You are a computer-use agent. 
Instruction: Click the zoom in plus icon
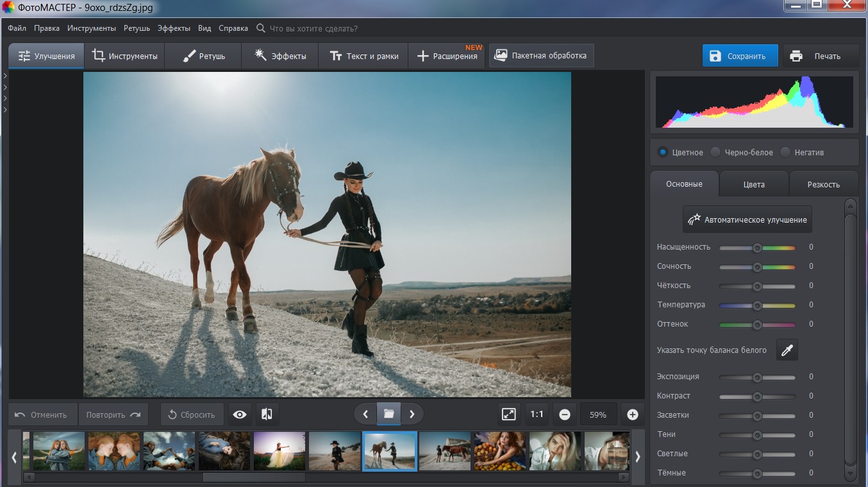(x=633, y=414)
